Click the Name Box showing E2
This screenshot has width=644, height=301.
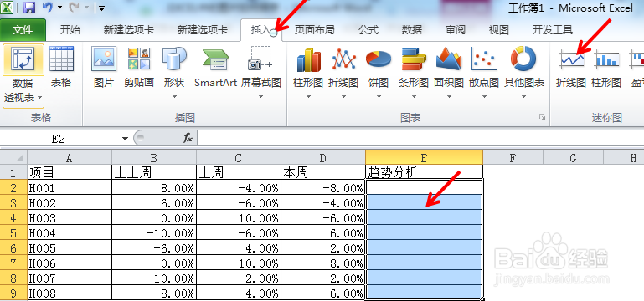(x=59, y=139)
